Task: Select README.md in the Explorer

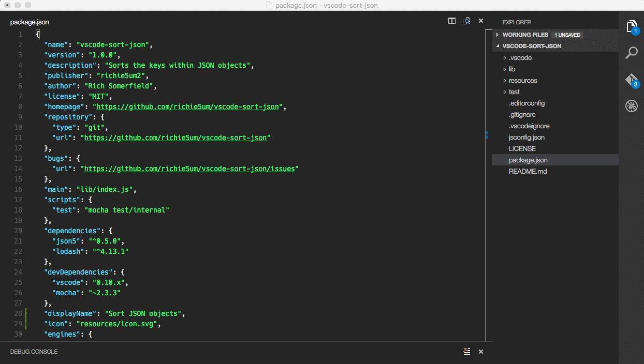Action: [528, 171]
